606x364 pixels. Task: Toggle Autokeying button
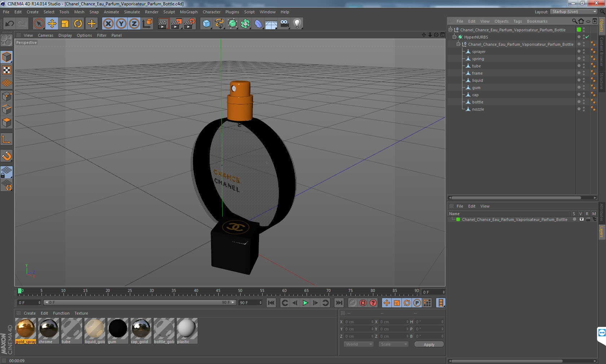tap(363, 303)
